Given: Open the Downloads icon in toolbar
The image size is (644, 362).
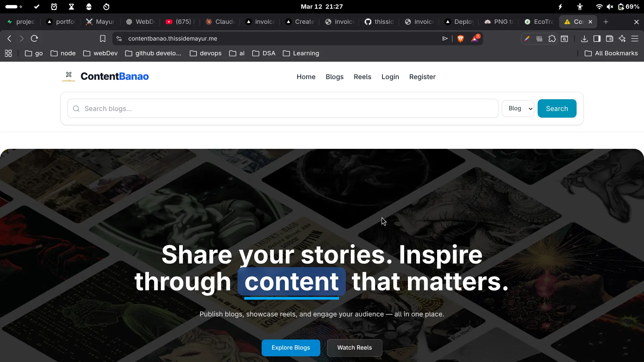Looking at the screenshot, I should tap(584, 39).
